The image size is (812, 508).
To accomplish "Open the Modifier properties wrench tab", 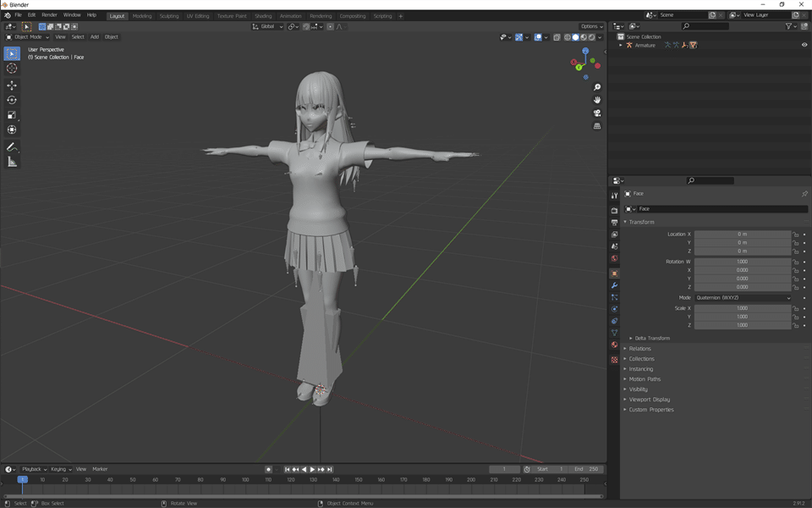I will tap(614, 285).
